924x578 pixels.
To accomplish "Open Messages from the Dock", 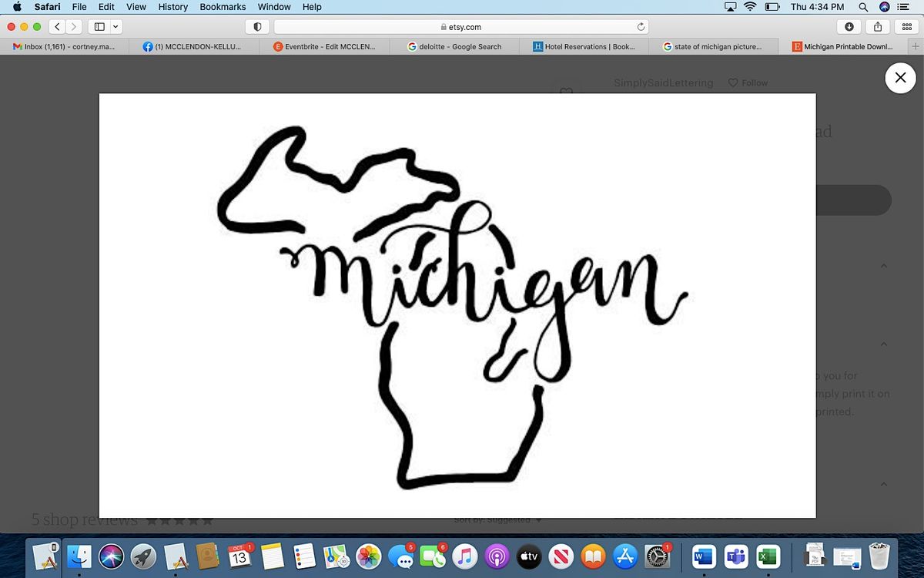I will [x=401, y=556].
